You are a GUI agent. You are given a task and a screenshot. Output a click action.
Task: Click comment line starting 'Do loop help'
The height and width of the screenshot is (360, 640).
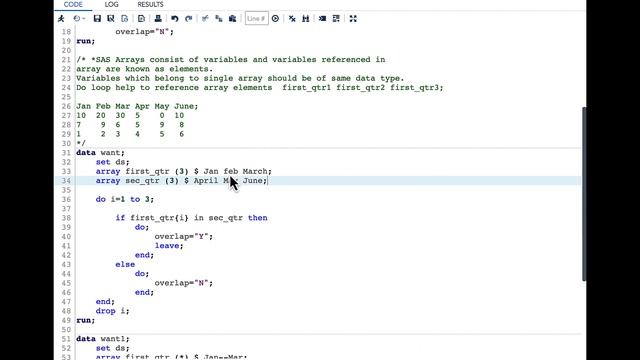coord(260,88)
